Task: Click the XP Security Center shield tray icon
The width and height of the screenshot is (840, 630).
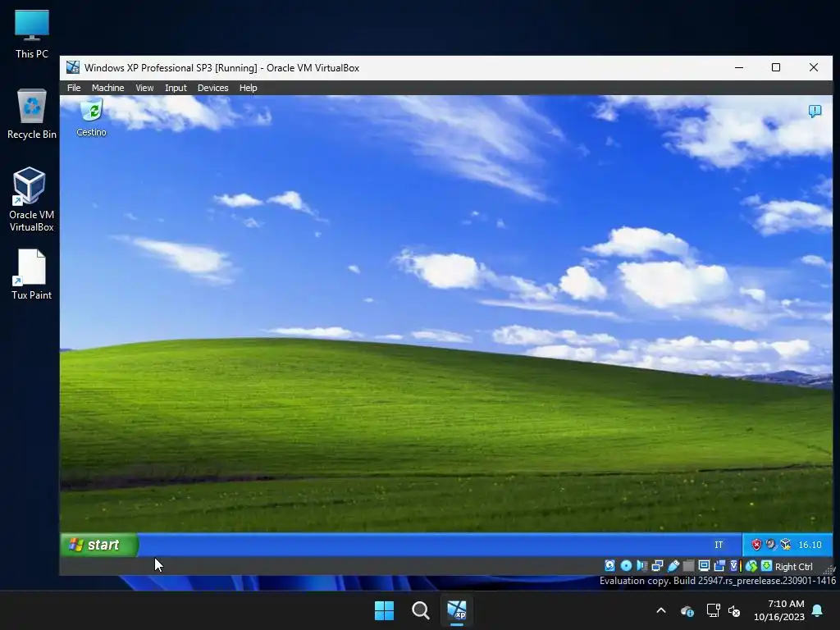Action: tap(756, 545)
